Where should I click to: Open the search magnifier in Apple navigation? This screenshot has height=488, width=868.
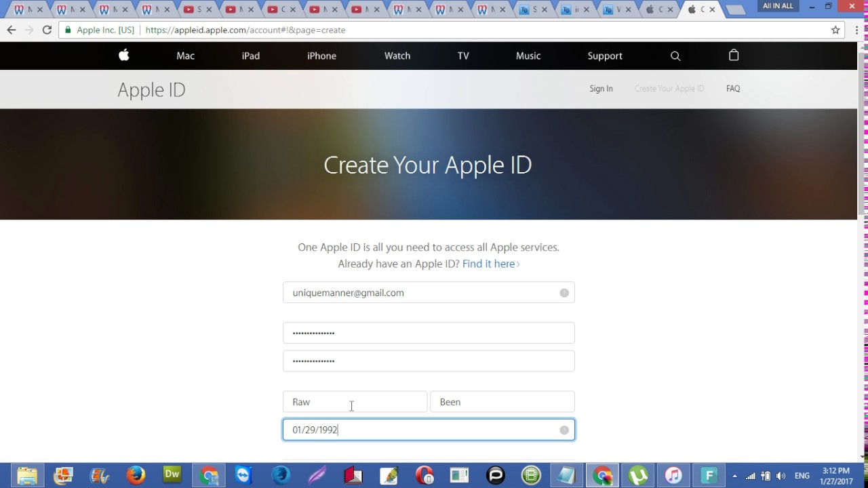(675, 56)
